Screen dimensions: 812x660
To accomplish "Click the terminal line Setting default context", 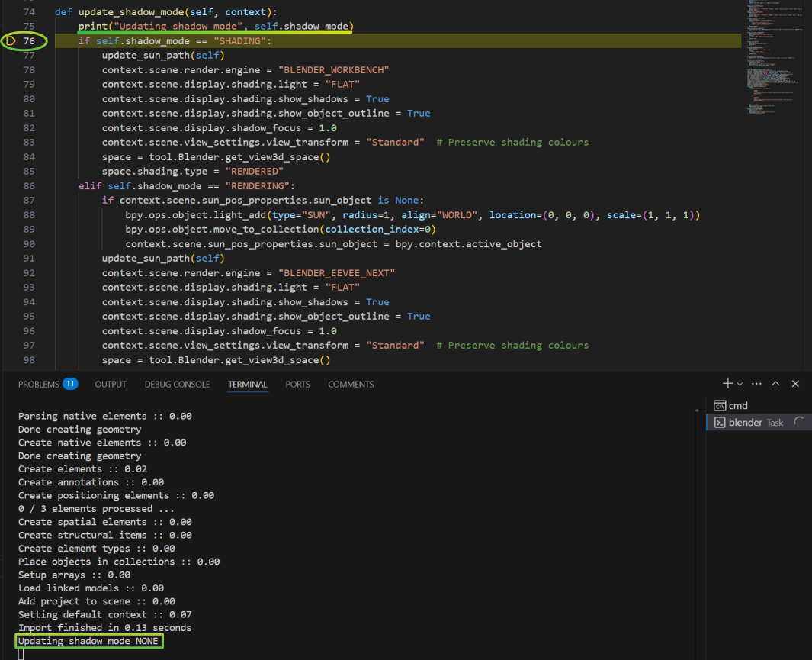I will coord(104,615).
